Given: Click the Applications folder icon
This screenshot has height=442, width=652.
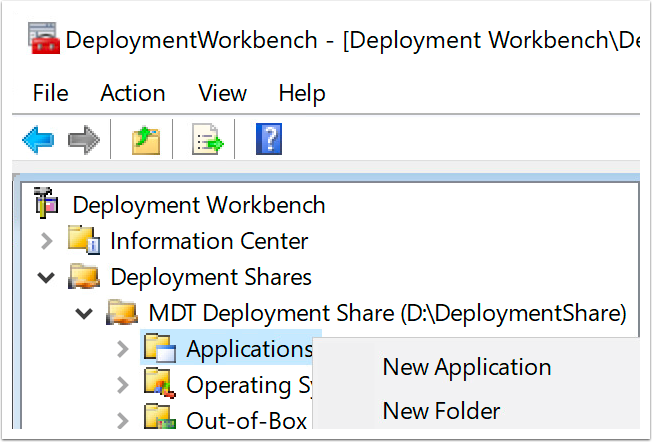Looking at the screenshot, I should click(x=160, y=348).
